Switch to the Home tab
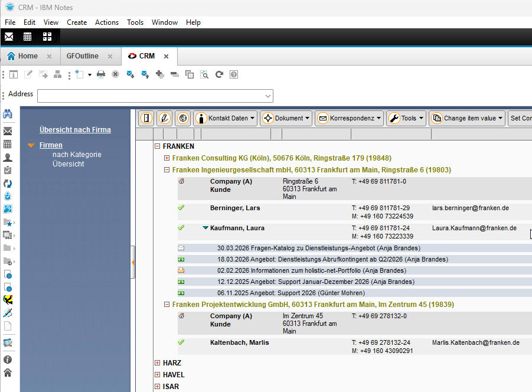 [x=28, y=56]
